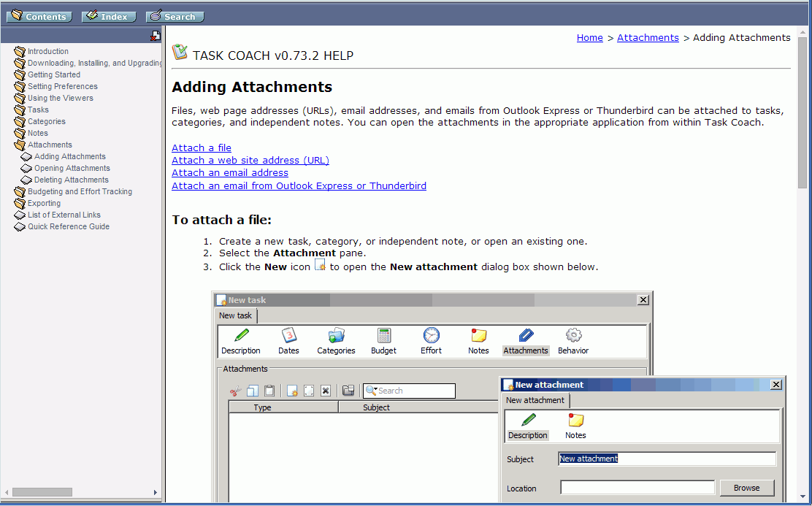Click the Attachments paperclip icon
The image size is (812, 506).
coord(526,336)
